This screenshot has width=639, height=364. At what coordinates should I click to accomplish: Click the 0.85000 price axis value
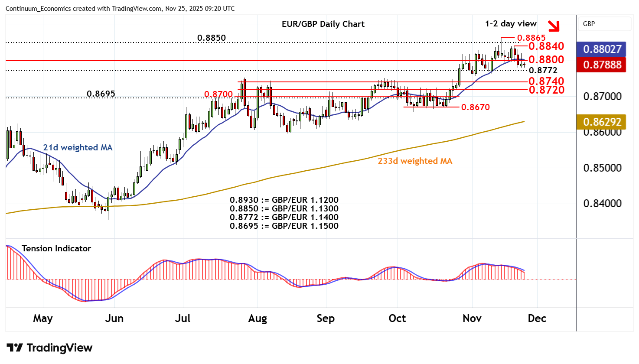[x=601, y=168]
